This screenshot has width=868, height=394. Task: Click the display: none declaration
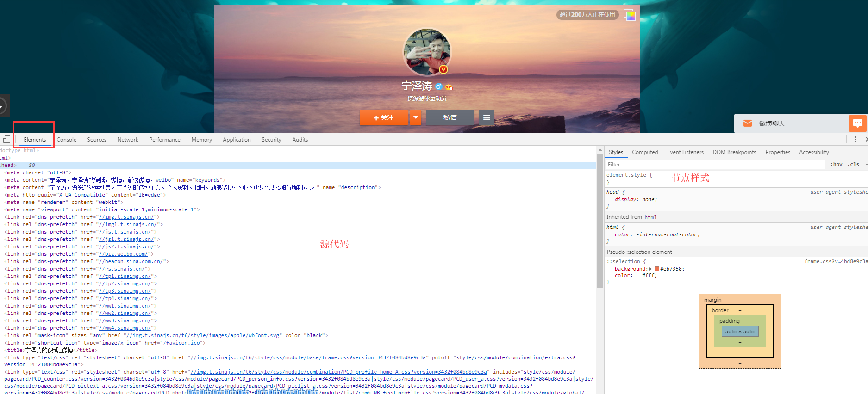(636, 199)
